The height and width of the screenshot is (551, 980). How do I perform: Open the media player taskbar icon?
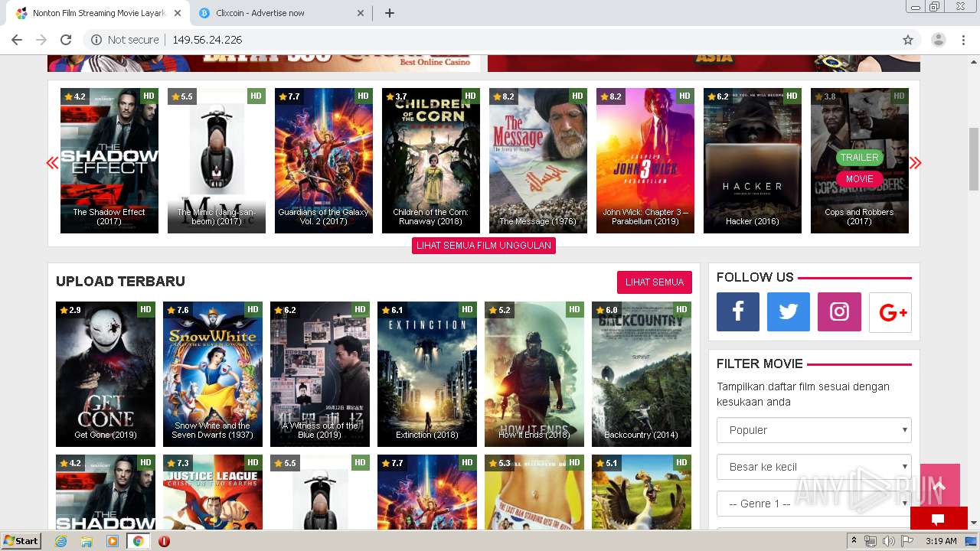point(113,541)
